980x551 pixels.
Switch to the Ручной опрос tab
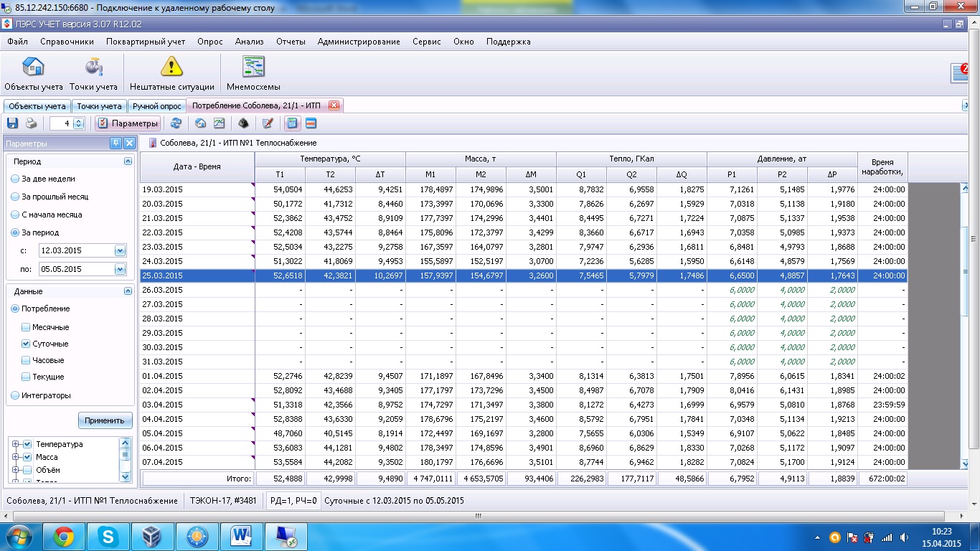point(156,106)
